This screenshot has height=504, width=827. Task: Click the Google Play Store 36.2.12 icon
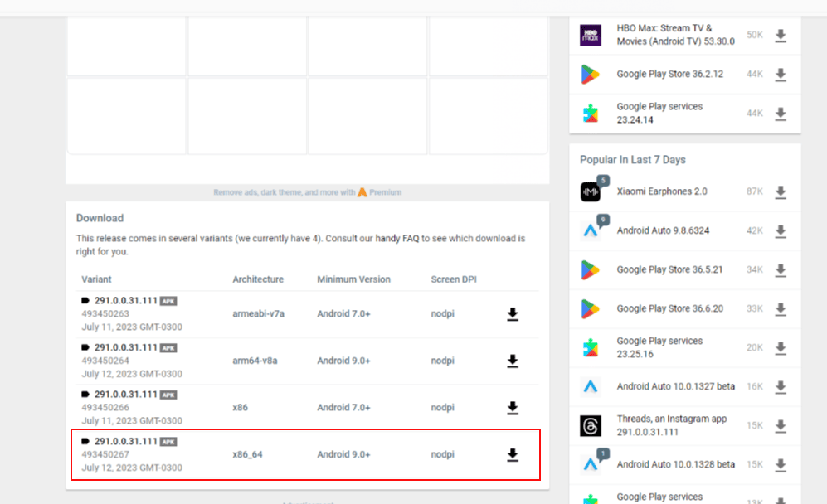590,74
